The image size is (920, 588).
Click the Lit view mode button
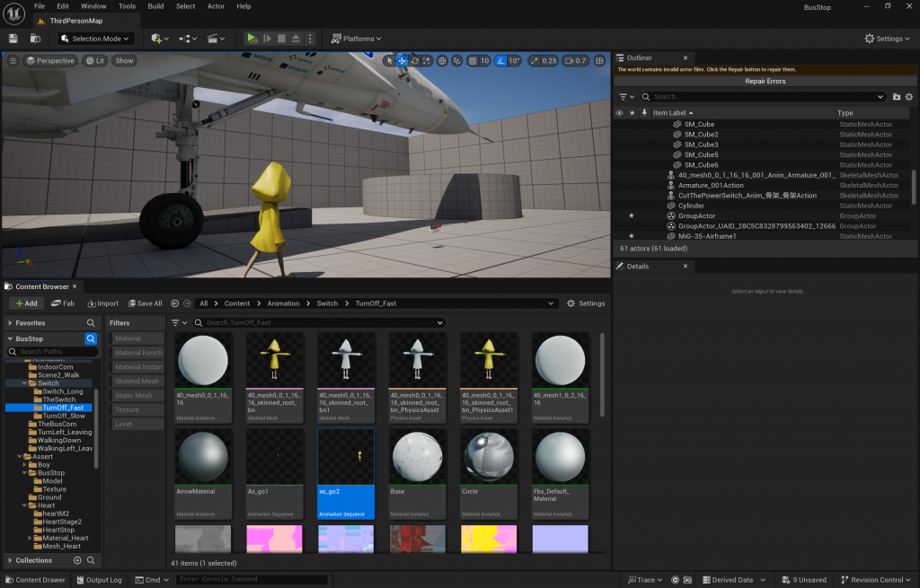pyautogui.click(x=95, y=60)
